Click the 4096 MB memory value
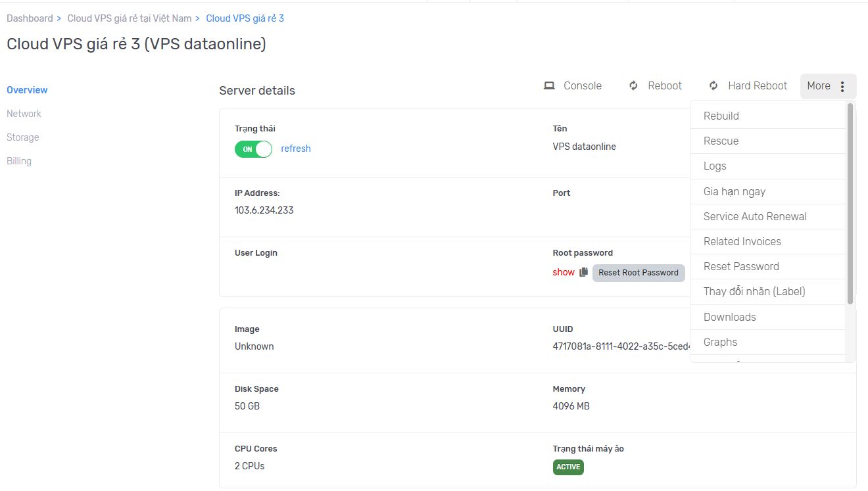The width and height of the screenshot is (868, 491). coord(571,406)
